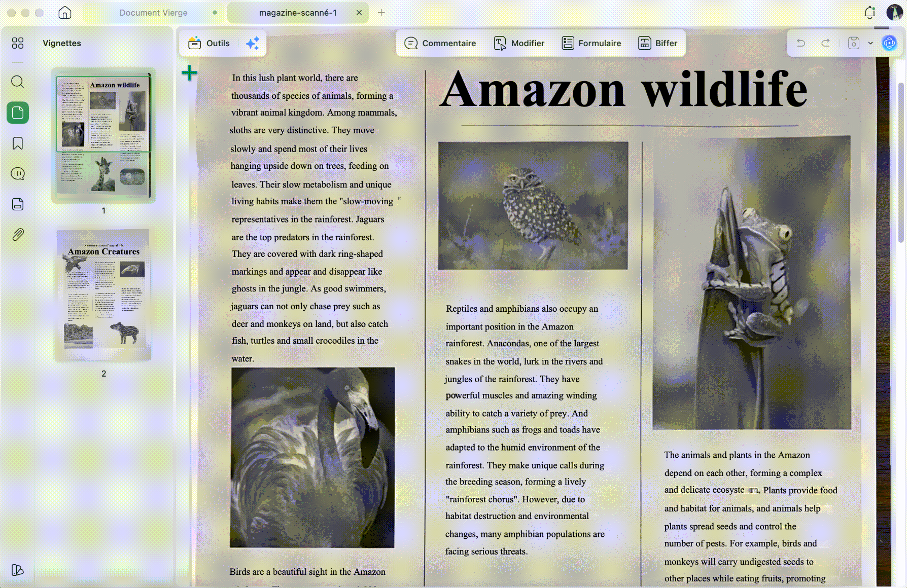This screenshot has height=588, width=907.
Task: Open the user profile avatar
Action: [894, 13]
